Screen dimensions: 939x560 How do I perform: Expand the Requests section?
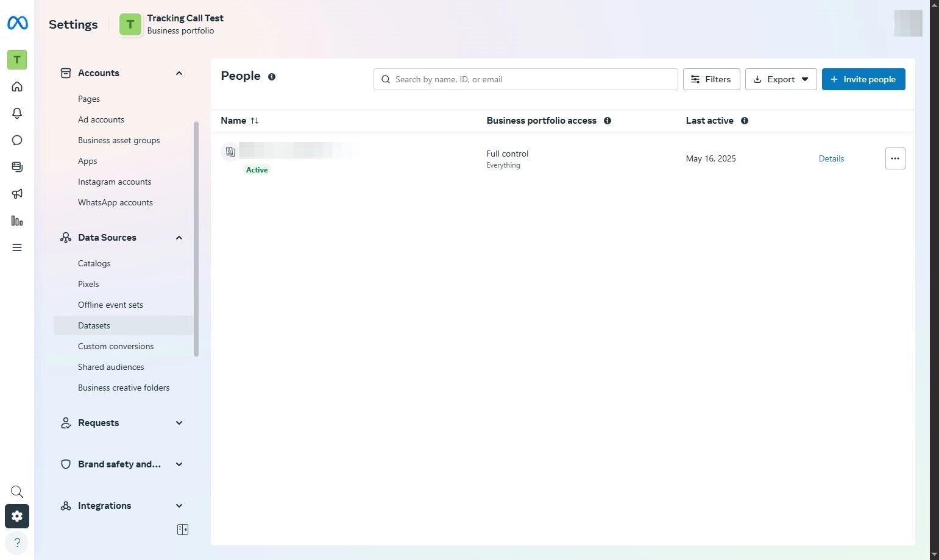coord(179,423)
